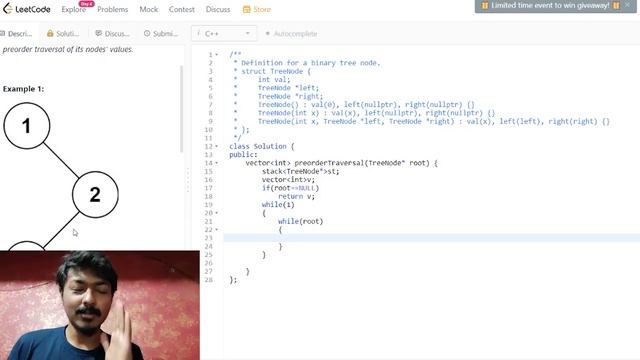Switch to the locked Solution tab
Screen dimensions: 640x360
pyautogui.click(x=63, y=34)
